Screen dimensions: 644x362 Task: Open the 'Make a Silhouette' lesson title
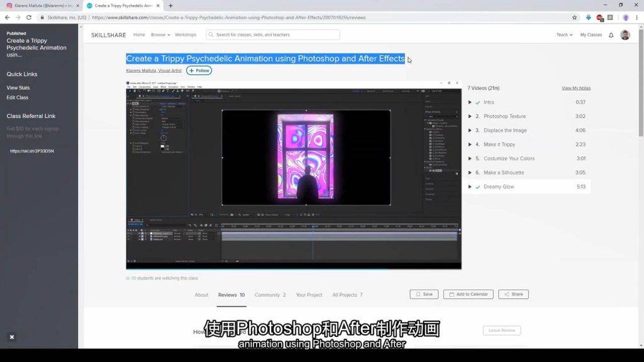[x=504, y=173]
